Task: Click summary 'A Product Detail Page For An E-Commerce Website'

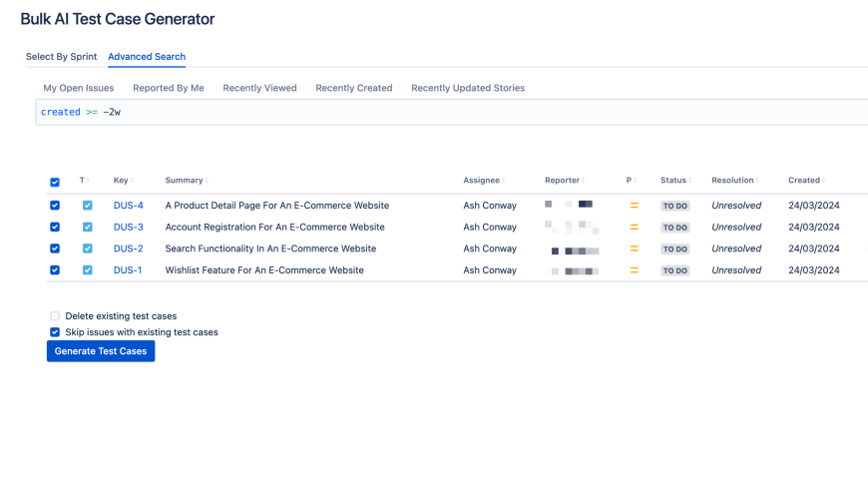Action: 276,206
